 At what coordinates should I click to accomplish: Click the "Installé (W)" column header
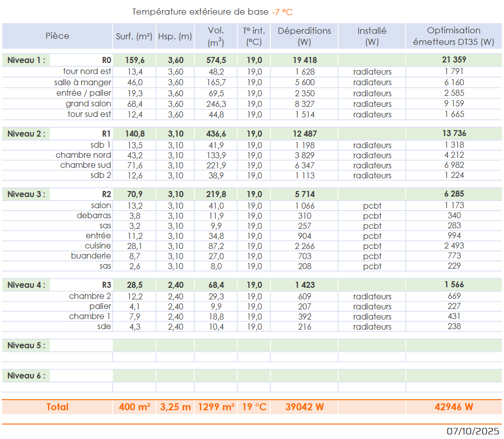point(372,36)
